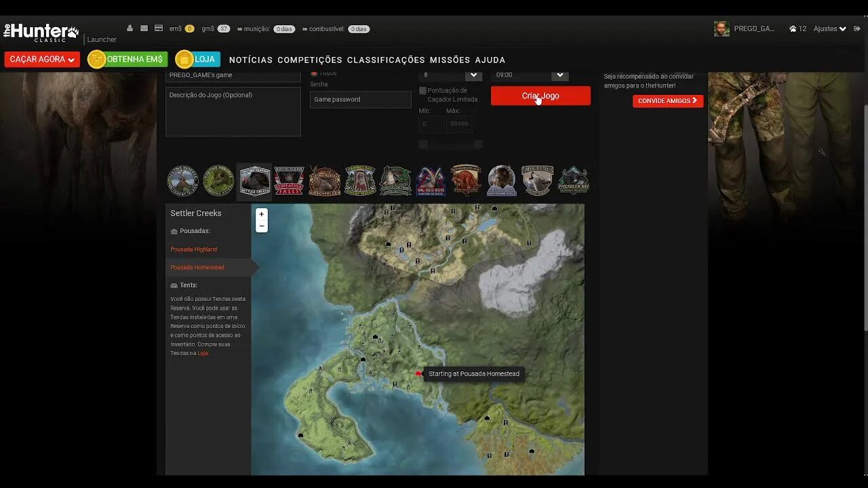Click the Máx score field showing 99999
Viewport: 868px width, 488px height.
[460, 124]
